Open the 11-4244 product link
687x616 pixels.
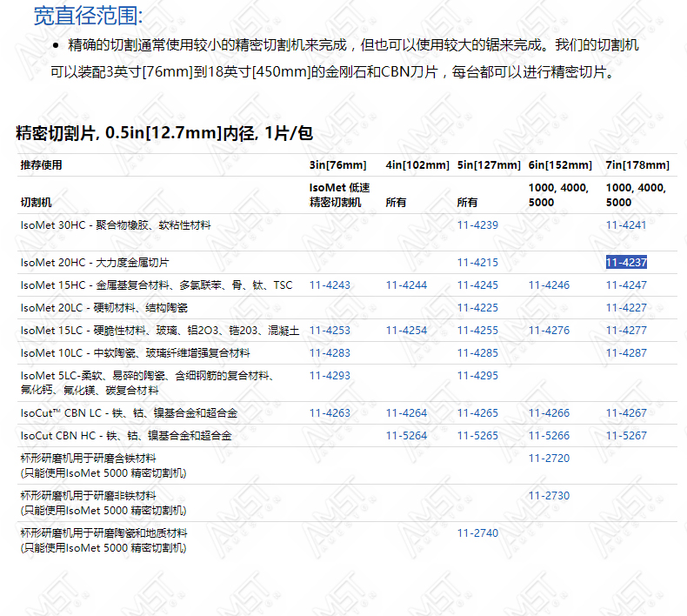[x=406, y=285]
